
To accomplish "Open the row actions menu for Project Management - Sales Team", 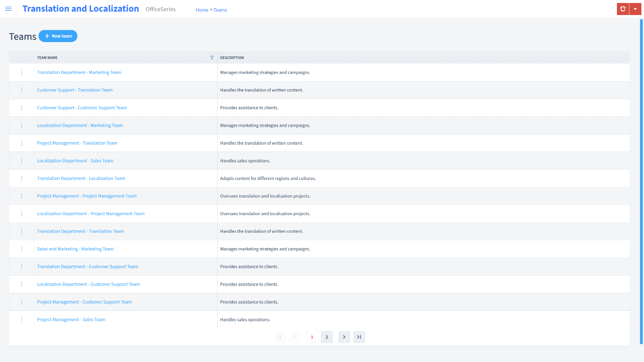I will pyautogui.click(x=21, y=319).
